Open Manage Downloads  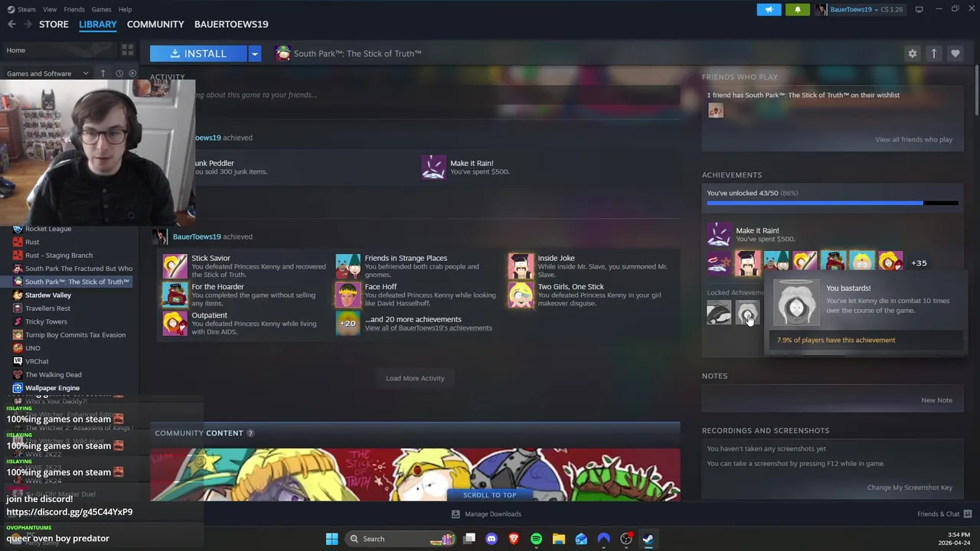point(487,514)
